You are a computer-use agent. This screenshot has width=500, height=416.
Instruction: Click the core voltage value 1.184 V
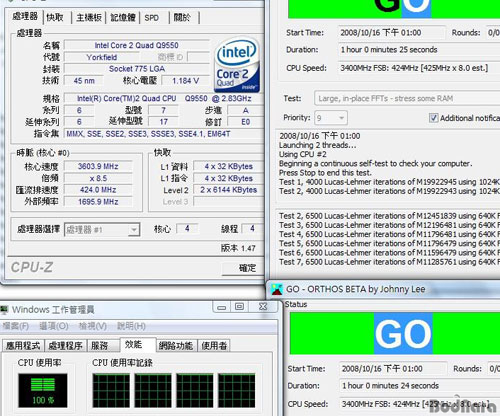[185, 81]
